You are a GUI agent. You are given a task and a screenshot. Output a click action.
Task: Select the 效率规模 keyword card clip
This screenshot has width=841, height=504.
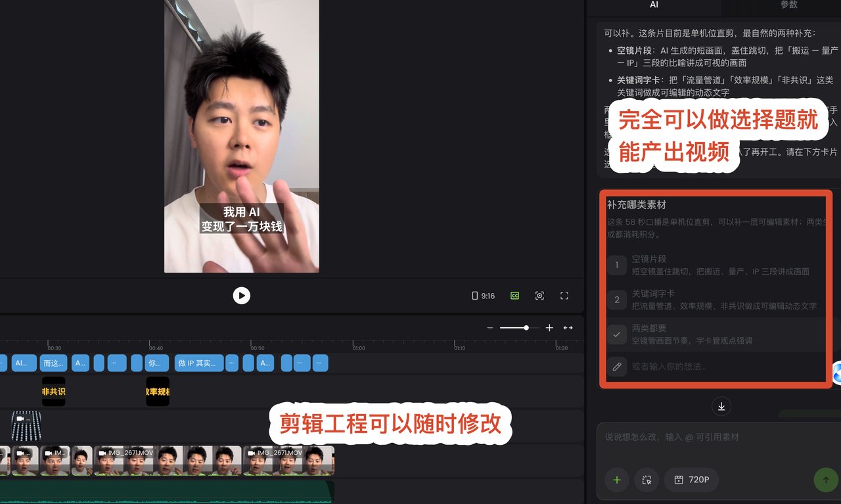point(158,391)
